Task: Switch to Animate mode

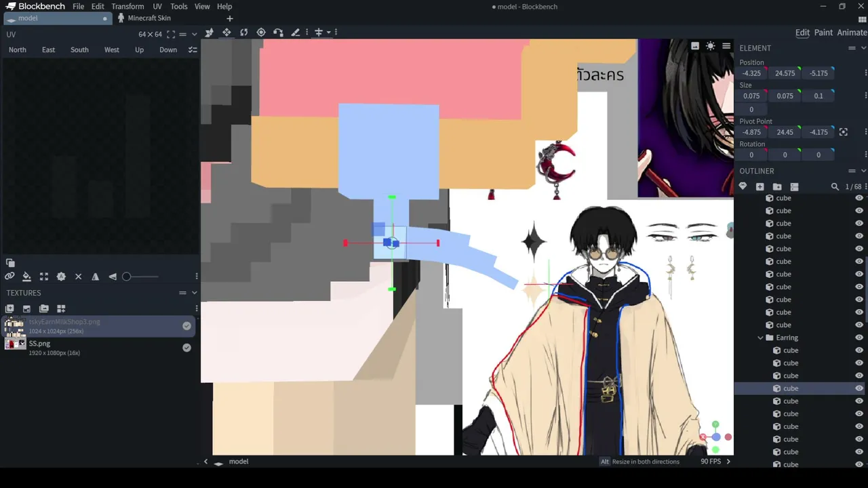Action: [x=852, y=33]
